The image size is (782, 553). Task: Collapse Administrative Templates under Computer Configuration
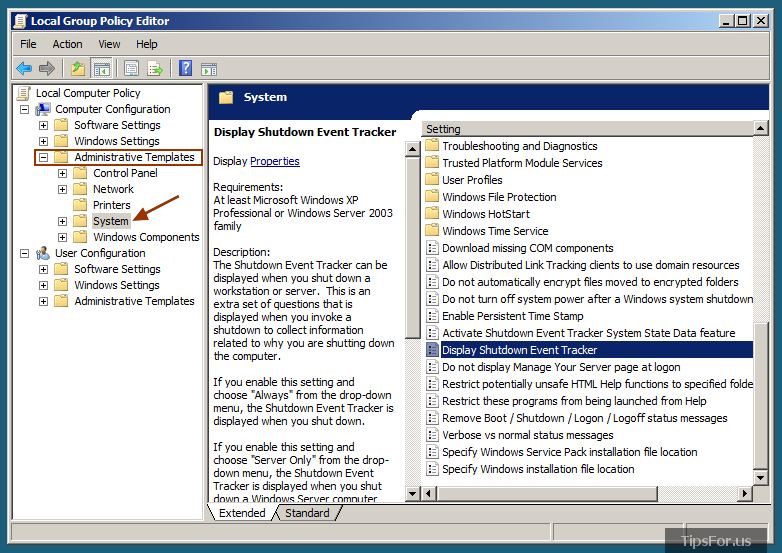point(43,157)
